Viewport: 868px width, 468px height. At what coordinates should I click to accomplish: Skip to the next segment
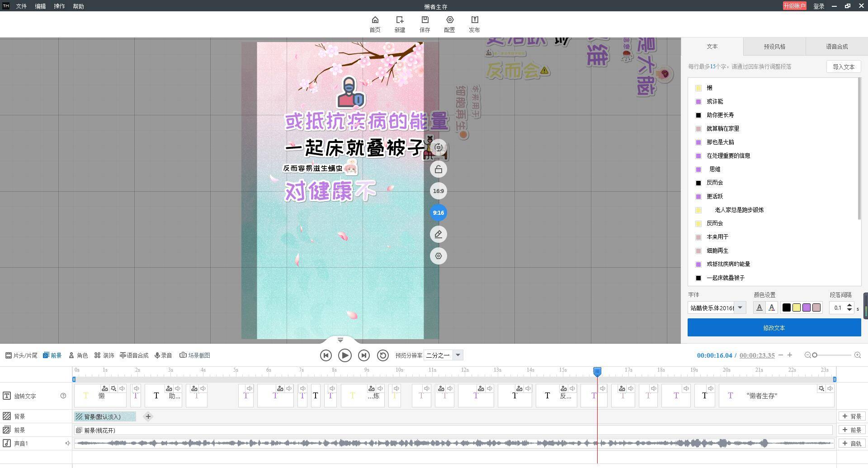pos(363,355)
